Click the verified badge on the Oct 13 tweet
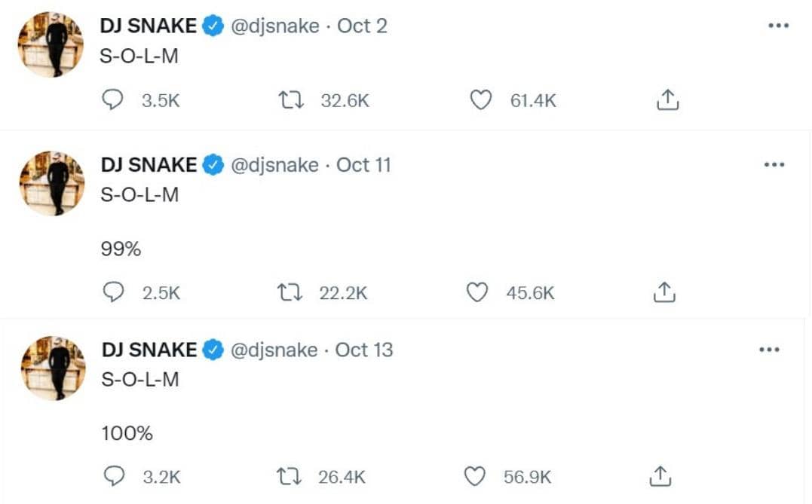 click(213, 349)
